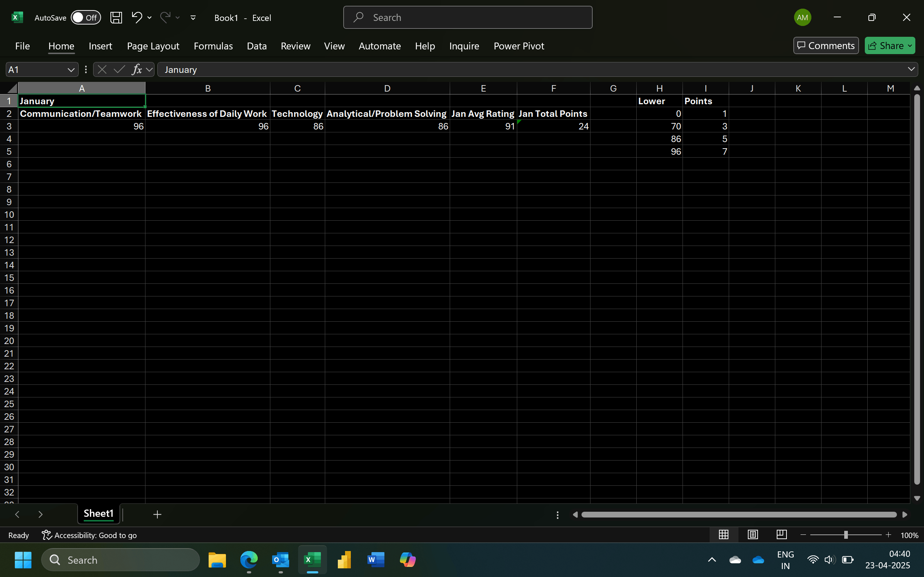This screenshot has height=577, width=924.
Task: Click the green Share button
Action: coord(886,46)
